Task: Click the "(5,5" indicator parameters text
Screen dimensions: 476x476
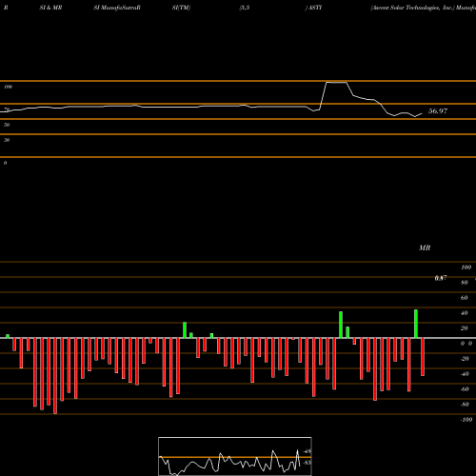Action: [245, 8]
